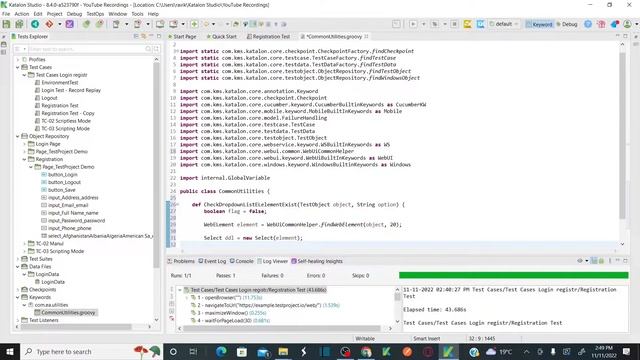Switch to the Registration Test tab
640x360 pixels.
click(269, 36)
